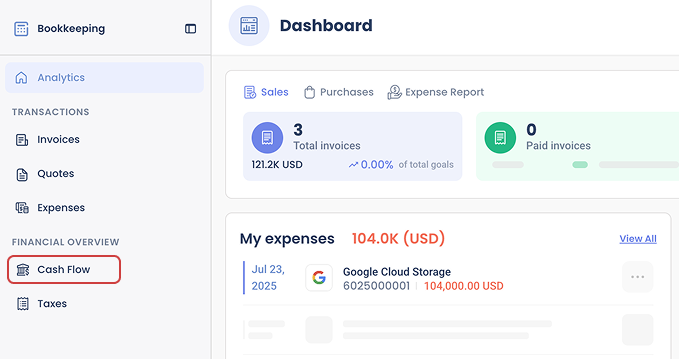The image size is (679, 360).
Task: Click the Jul 23, 2025 date
Action: (268, 278)
